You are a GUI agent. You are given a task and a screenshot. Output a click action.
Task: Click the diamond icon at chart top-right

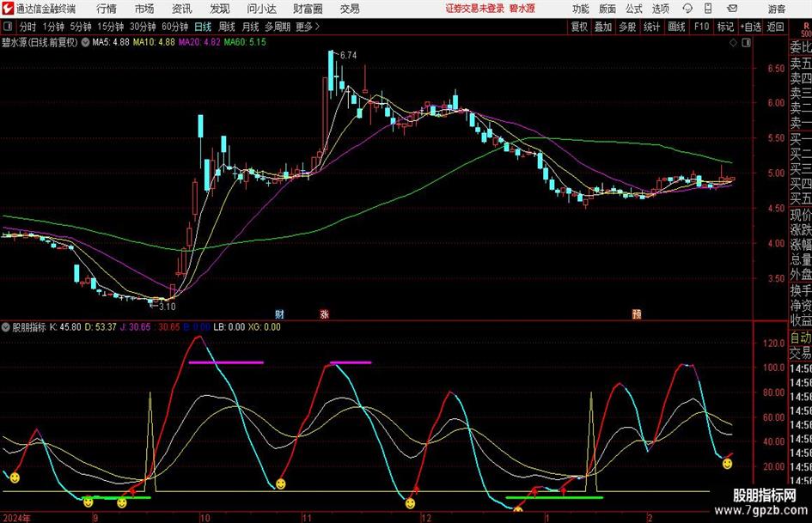pyautogui.click(x=733, y=43)
